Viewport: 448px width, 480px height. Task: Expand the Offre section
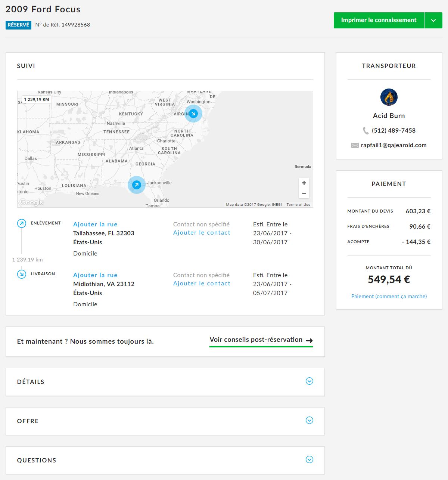(x=309, y=420)
